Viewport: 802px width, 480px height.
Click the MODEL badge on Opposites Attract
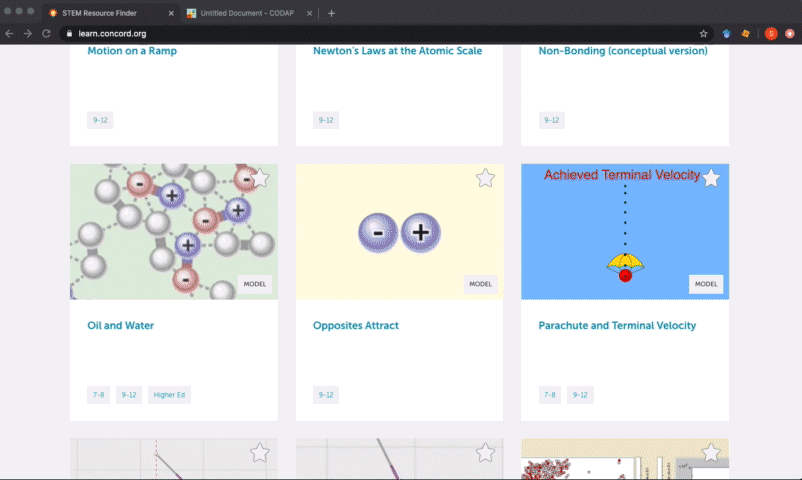[x=480, y=284]
